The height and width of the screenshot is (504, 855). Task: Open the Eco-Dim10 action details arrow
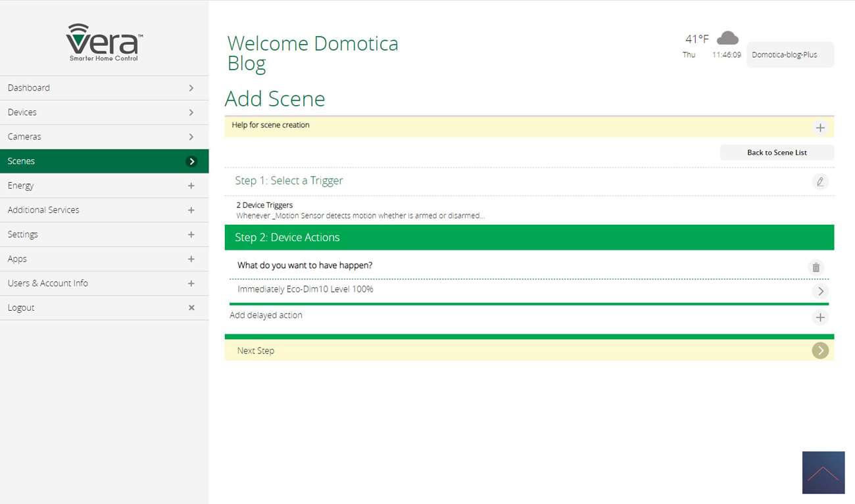(819, 291)
